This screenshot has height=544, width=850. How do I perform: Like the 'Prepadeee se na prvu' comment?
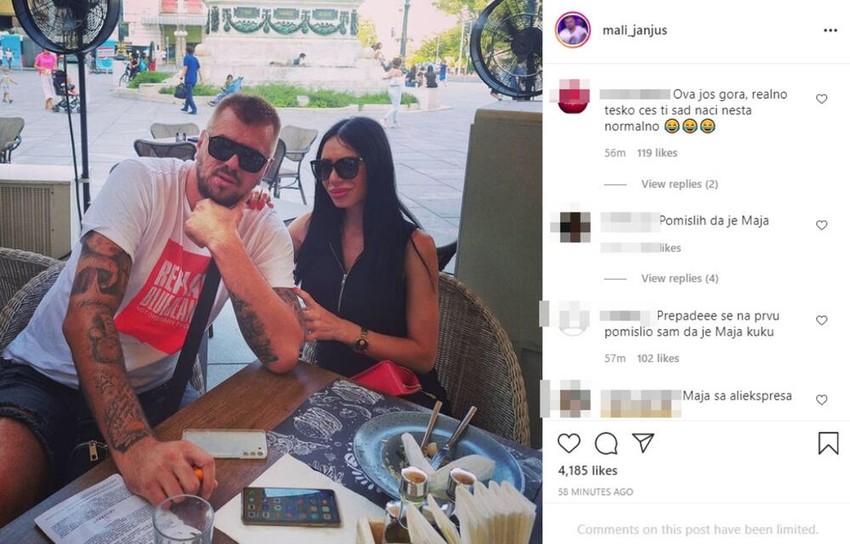click(822, 320)
